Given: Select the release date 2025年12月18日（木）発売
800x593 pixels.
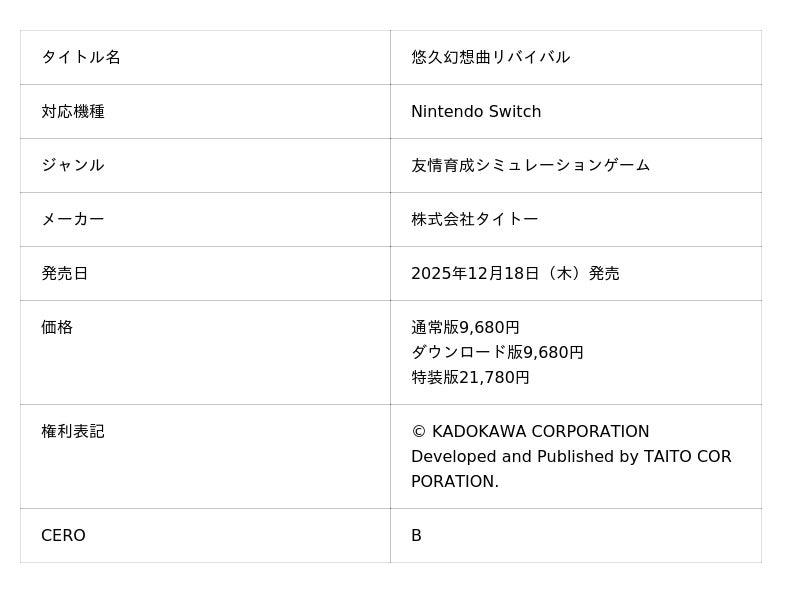Looking at the screenshot, I should [515, 273].
